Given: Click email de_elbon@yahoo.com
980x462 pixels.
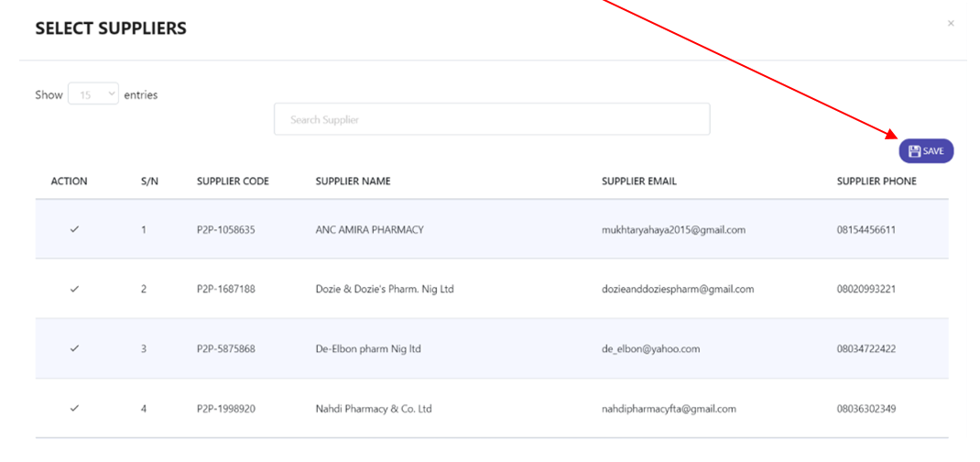Looking at the screenshot, I should pos(650,349).
